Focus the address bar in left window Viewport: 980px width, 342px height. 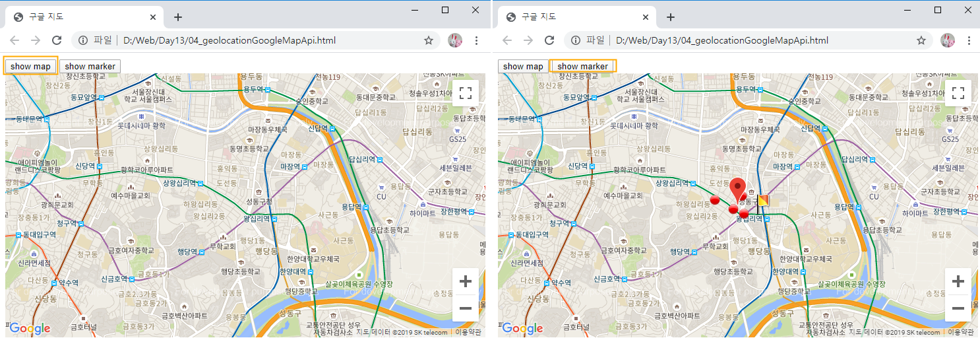tap(256, 40)
